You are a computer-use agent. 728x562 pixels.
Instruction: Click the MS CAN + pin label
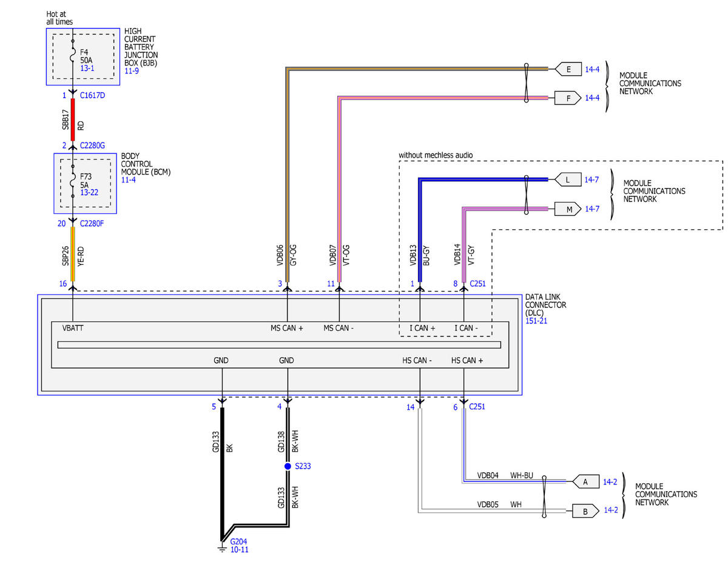[287, 328]
